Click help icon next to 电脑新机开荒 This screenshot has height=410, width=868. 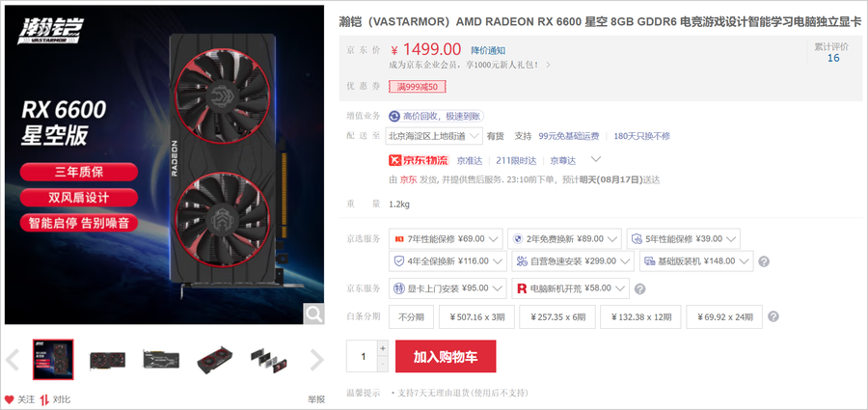639,288
